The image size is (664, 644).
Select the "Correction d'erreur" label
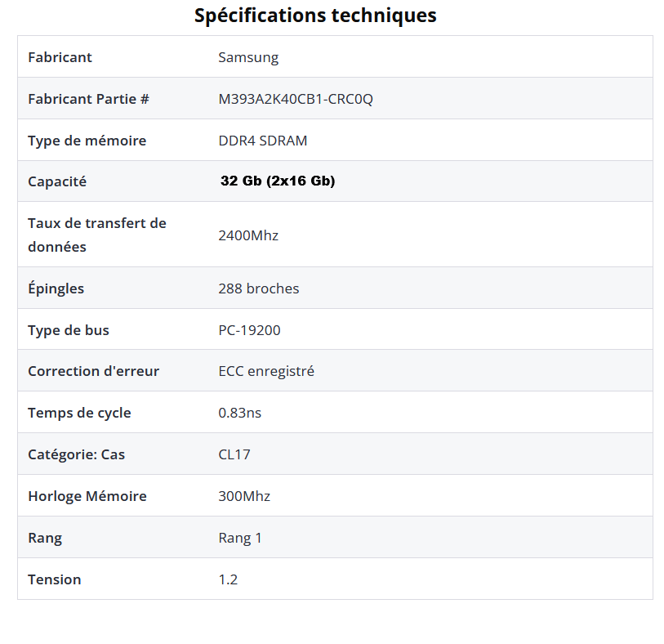pyautogui.click(x=94, y=371)
